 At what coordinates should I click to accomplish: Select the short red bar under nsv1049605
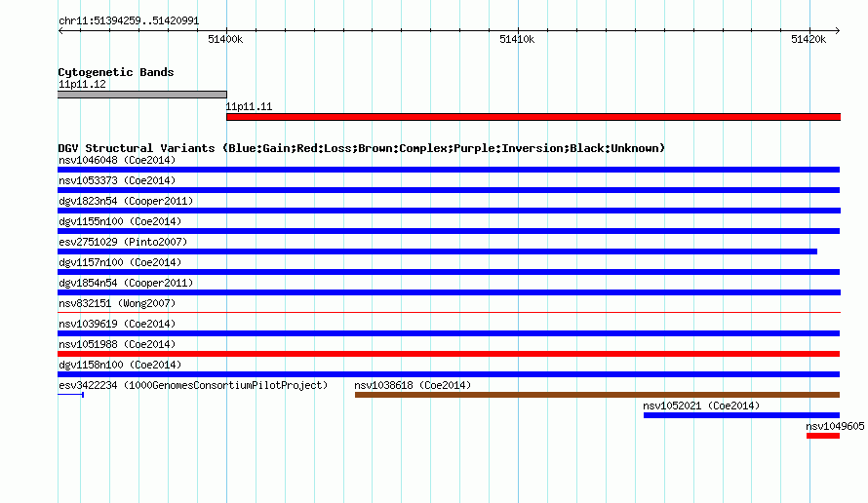point(823,436)
